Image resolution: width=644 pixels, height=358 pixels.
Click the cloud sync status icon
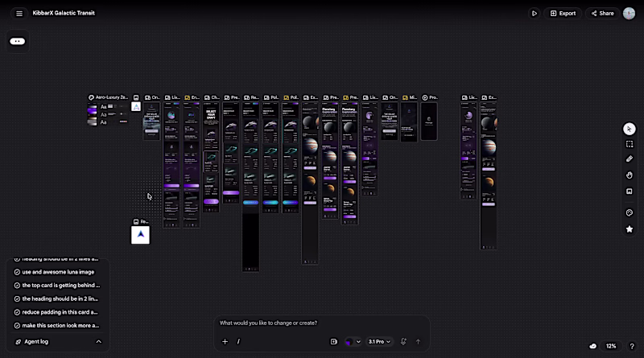[592, 346]
